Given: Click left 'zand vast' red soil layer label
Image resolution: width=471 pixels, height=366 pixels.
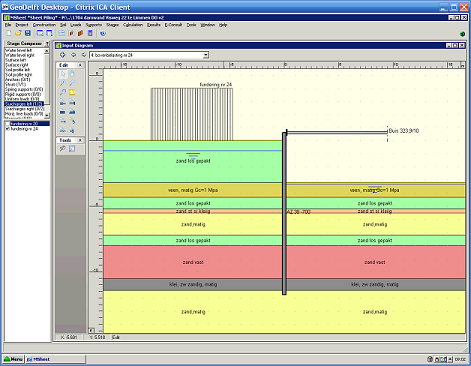Looking at the screenshot, I should 193,262.
